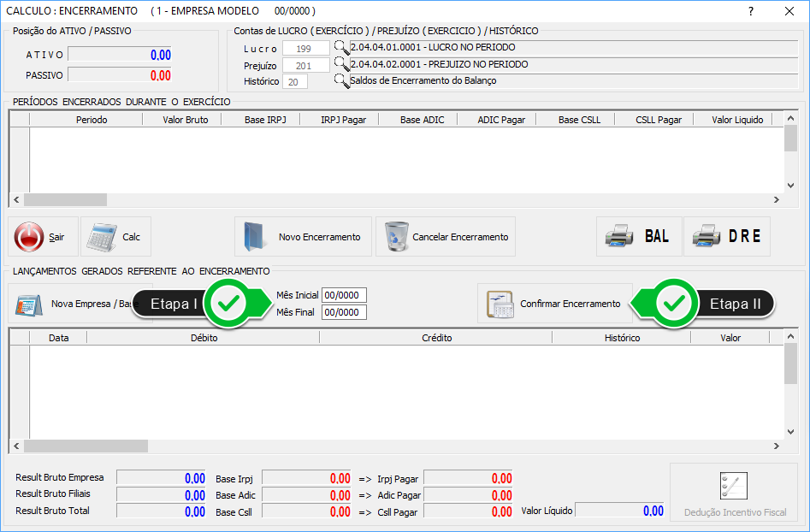The width and height of the screenshot is (810, 532).
Task: Click Confirmar Encerramento button
Action: [x=554, y=304]
